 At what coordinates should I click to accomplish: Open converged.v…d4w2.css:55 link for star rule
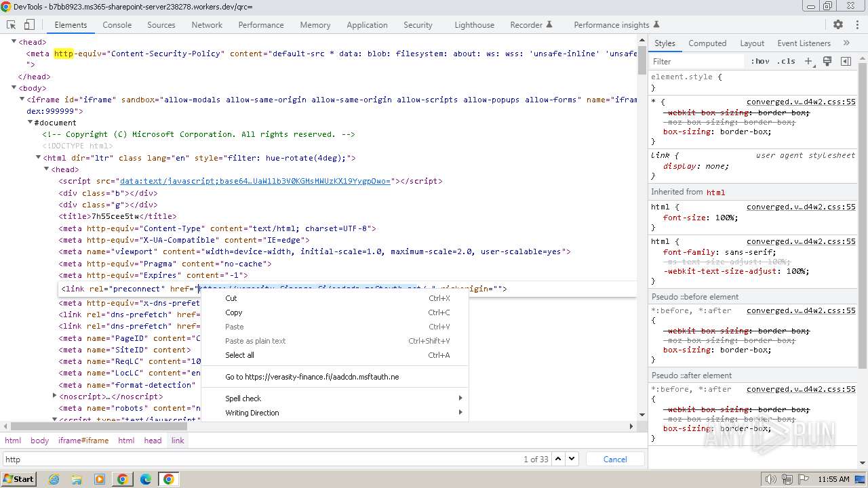[801, 102]
